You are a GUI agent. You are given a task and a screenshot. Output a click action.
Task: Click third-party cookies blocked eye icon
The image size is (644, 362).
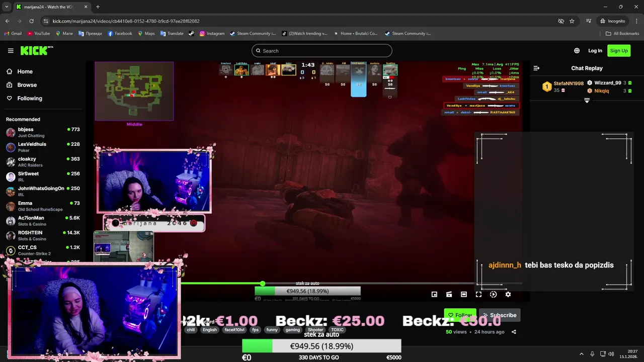[x=561, y=21]
